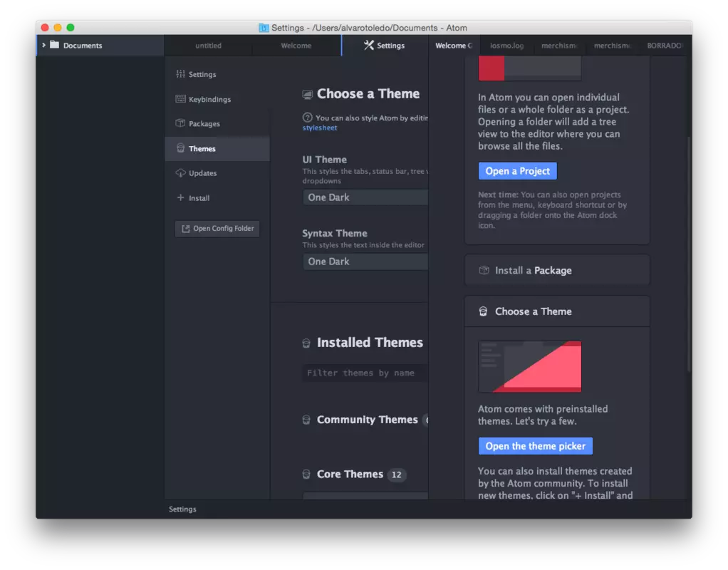Open the Keybindings section via keyboard icon
The width and height of the screenshot is (728, 570).
[180, 99]
